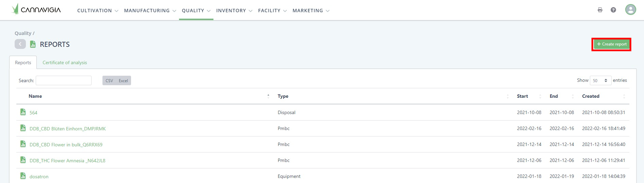Open the help question mark icon
Viewport: 644px width, 183px height.
(613, 10)
